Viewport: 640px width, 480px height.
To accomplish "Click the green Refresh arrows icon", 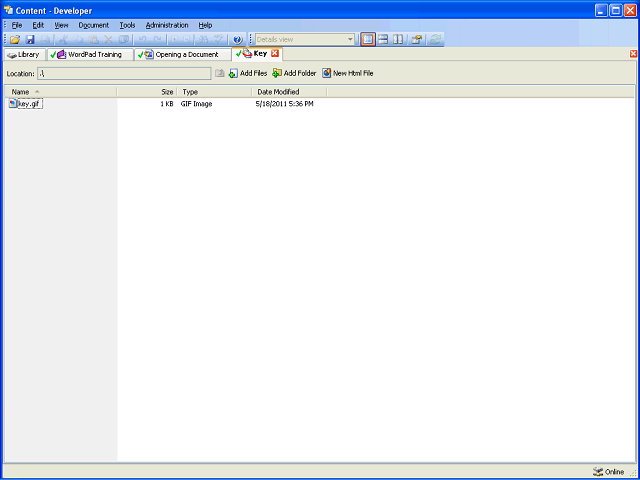I will click(x=436, y=40).
